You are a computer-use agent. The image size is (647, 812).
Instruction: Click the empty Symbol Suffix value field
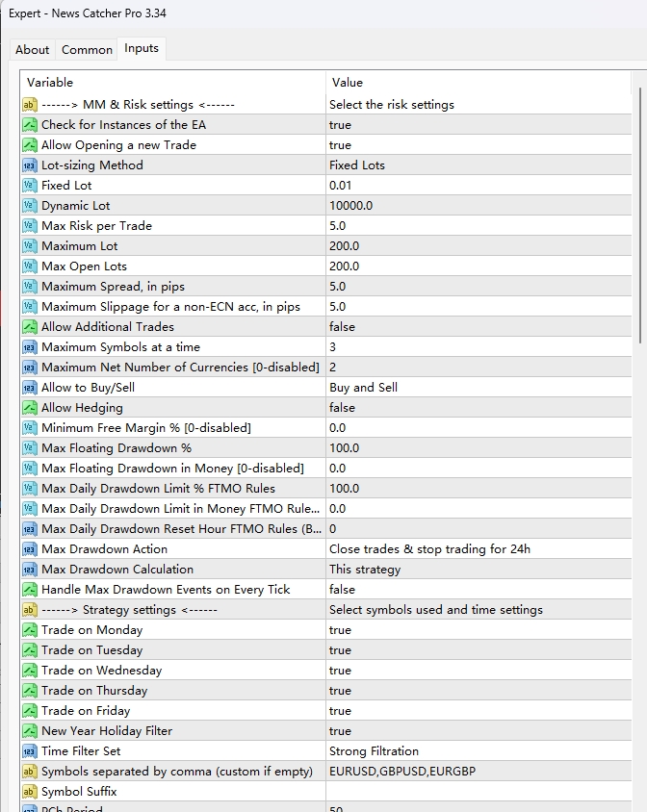[479, 791]
